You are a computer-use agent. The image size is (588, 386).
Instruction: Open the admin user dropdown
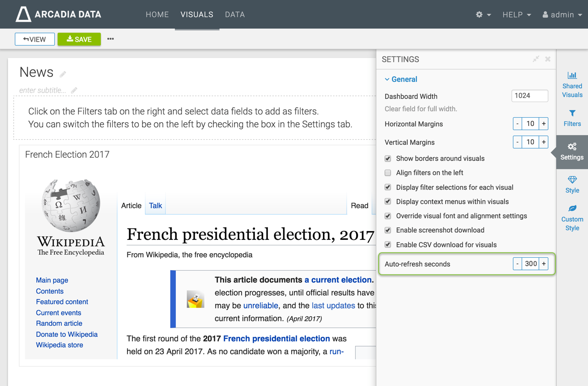[x=562, y=15]
